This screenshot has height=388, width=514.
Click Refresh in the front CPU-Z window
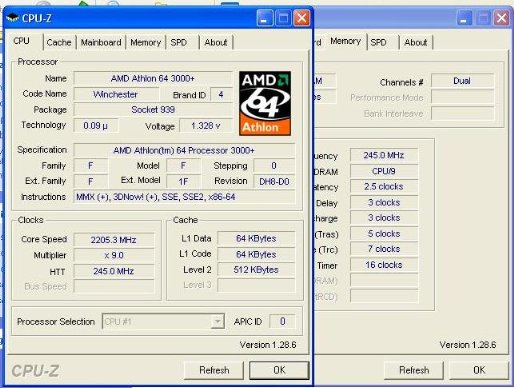214,370
